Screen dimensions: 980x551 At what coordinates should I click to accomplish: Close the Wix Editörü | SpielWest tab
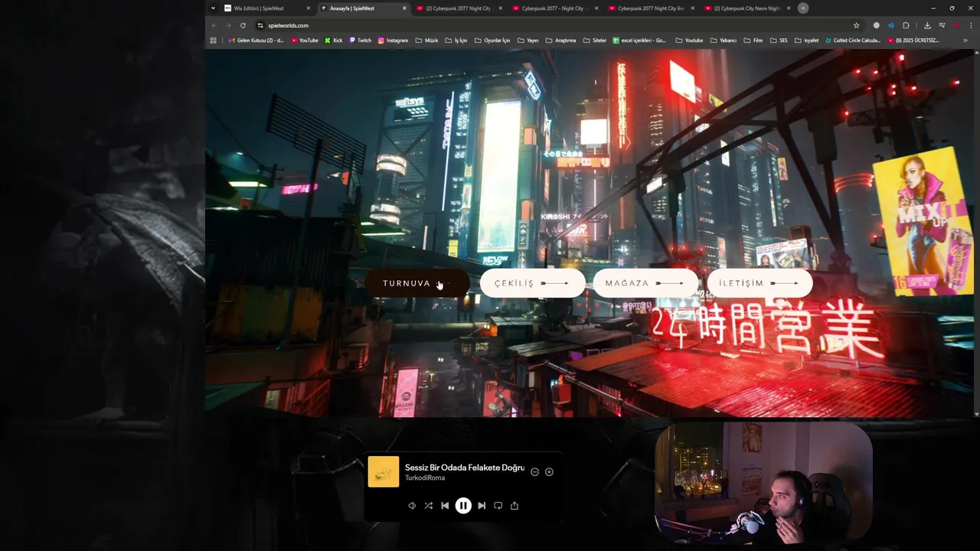point(309,8)
